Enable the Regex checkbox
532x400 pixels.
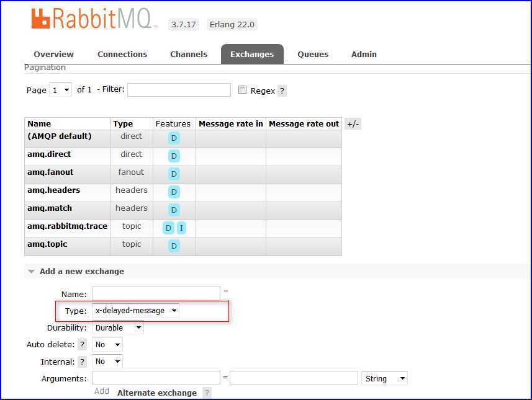point(242,89)
